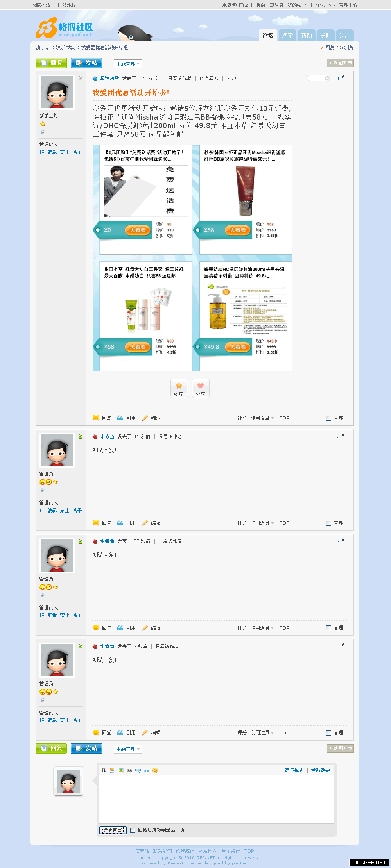
Task: Click the blue hand icon beside 星津晴震
Action: tap(95, 78)
